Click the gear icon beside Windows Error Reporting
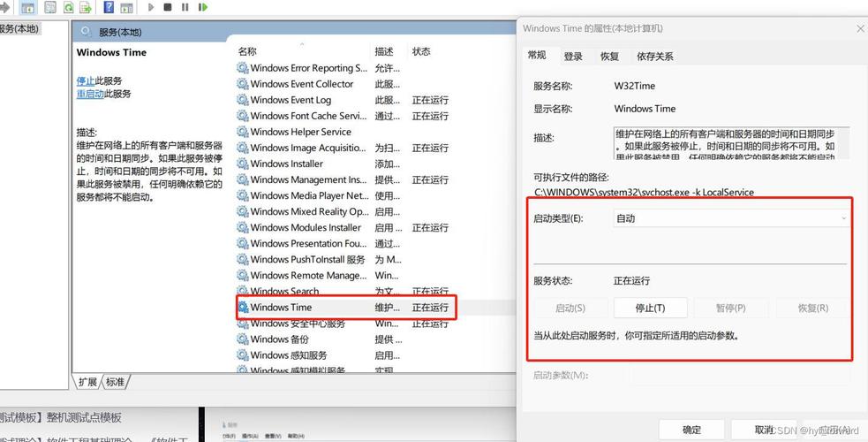The image size is (868, 442). [x=243, y=68]
